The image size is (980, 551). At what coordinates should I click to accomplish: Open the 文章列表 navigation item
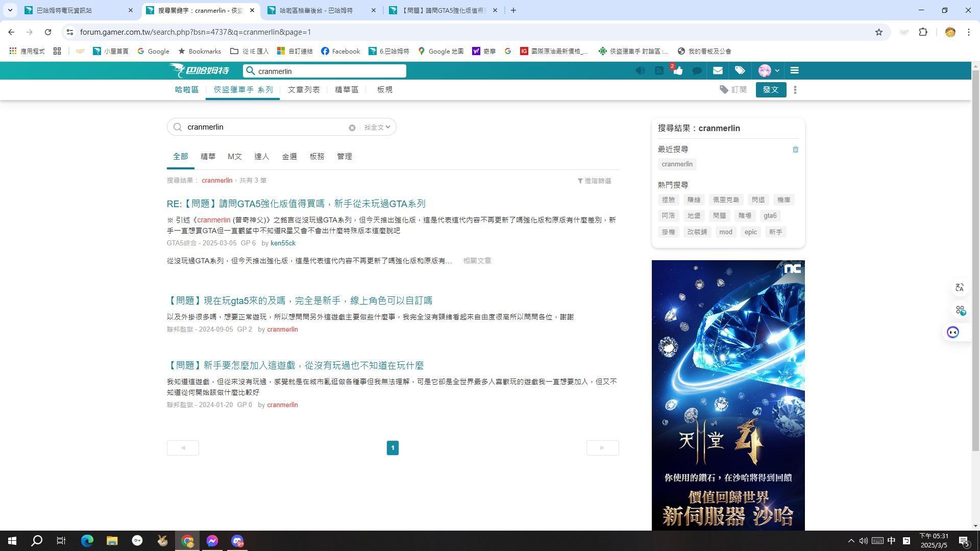[x=304, y=90]
